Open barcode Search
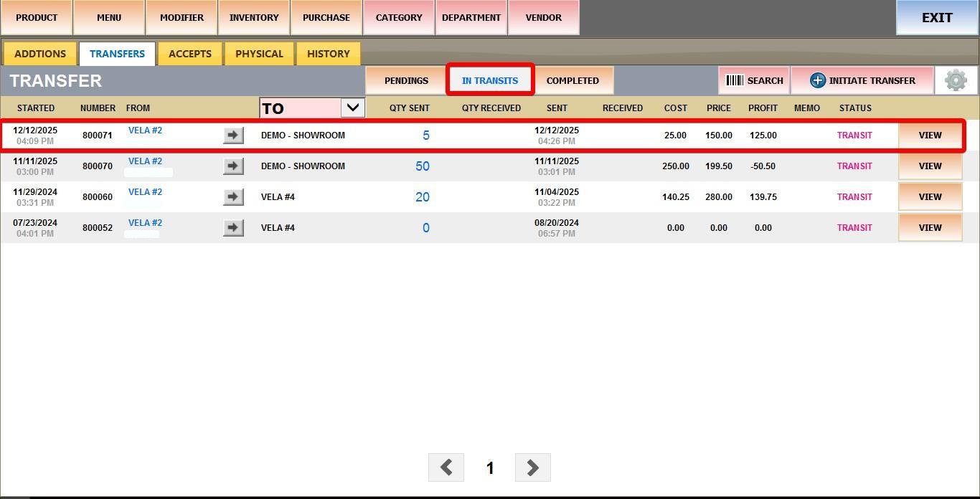Image resolution: width=980 pixels, height=499 pixels. pyautogui.click(x=754, y=80)
